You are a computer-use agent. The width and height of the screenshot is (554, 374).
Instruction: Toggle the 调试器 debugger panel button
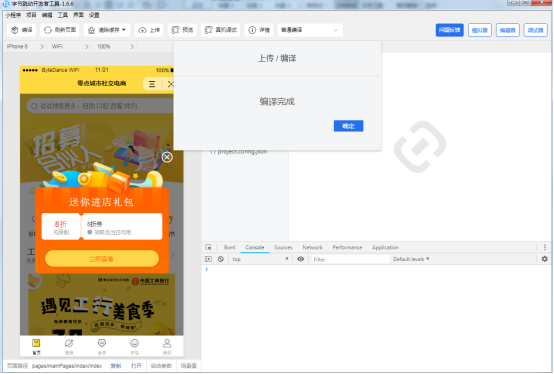pyautogui.click(x=535, y=30)
